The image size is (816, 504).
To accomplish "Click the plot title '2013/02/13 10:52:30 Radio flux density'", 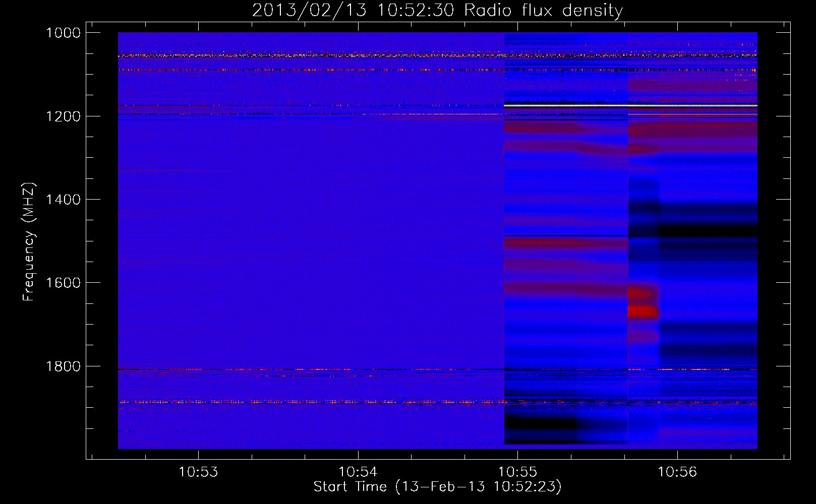I will tap(437, 10).
